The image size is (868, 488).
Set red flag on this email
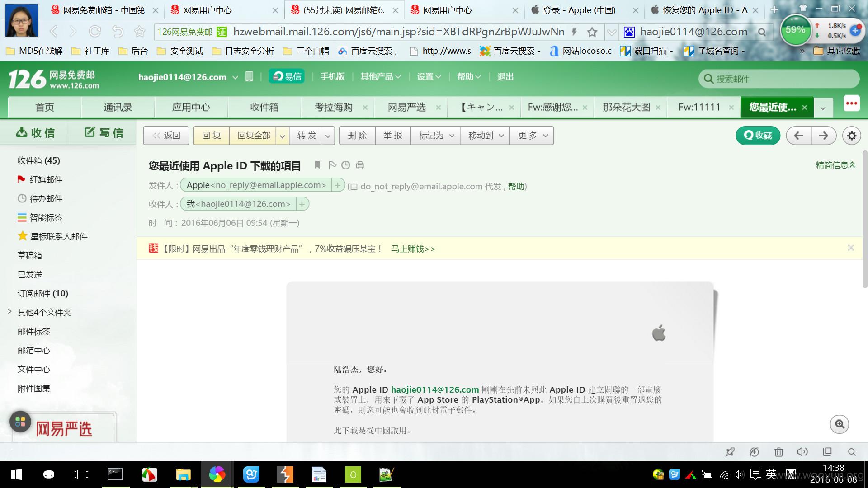click(x=332, y=165)
